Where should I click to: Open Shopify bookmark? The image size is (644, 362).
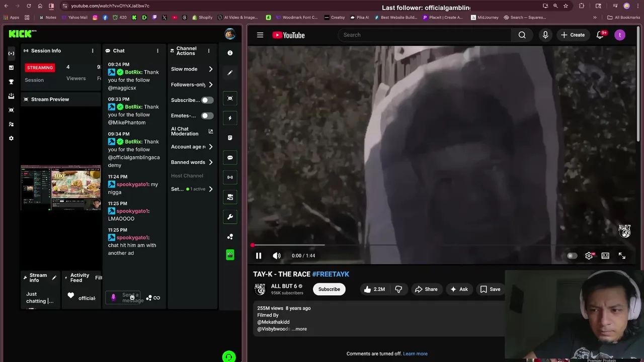point(202,17)
